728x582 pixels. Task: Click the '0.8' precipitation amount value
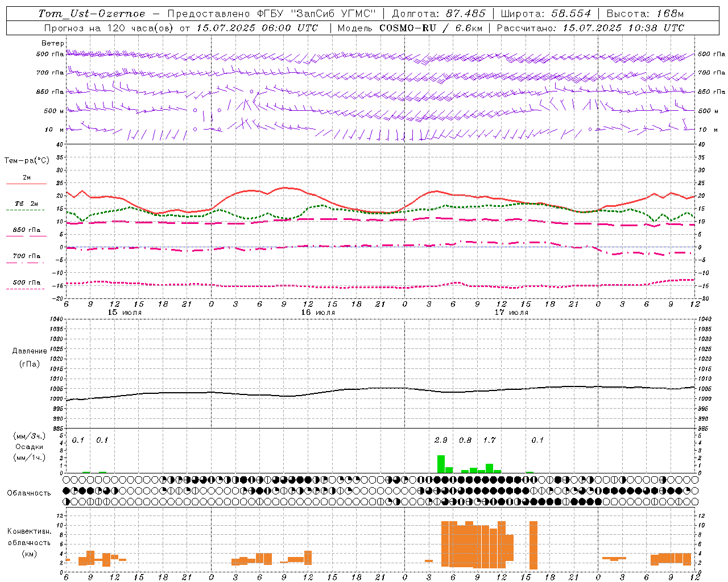coord(465,440)
